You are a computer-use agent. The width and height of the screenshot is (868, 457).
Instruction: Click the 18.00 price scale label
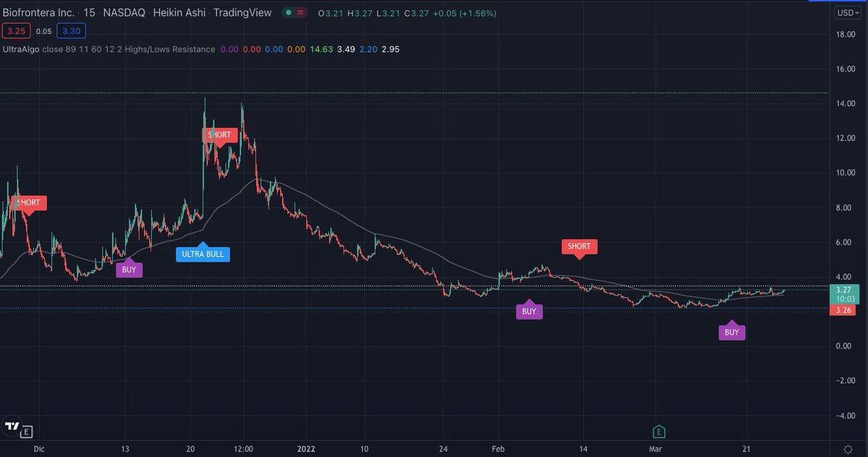tap(846, 35)
